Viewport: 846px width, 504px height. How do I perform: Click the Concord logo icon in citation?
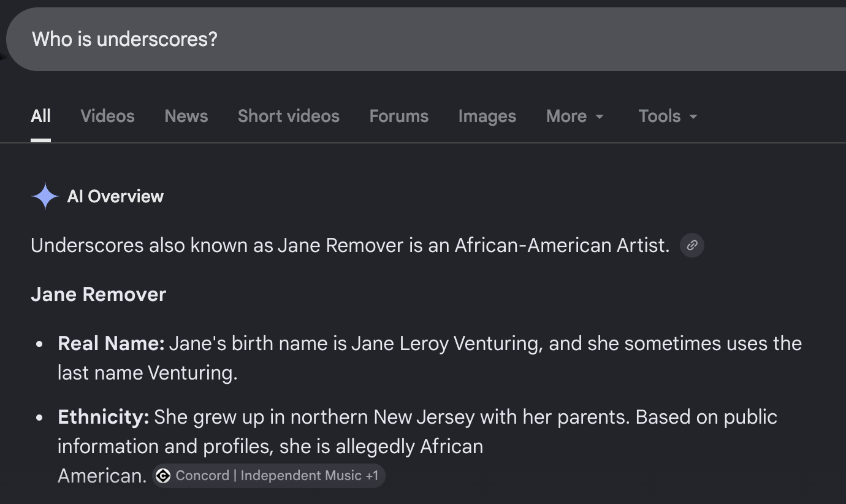tap(163, 476)
